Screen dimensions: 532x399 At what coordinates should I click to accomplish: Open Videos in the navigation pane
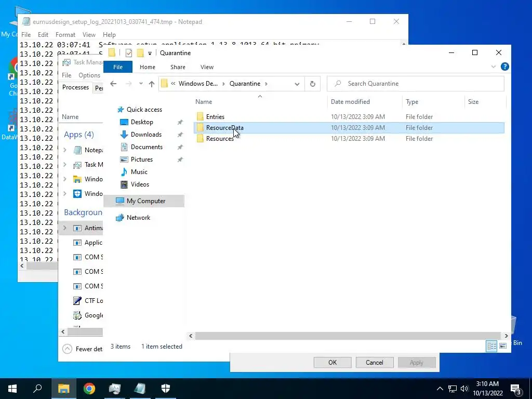pyautogui.click(x=140, y=184)
